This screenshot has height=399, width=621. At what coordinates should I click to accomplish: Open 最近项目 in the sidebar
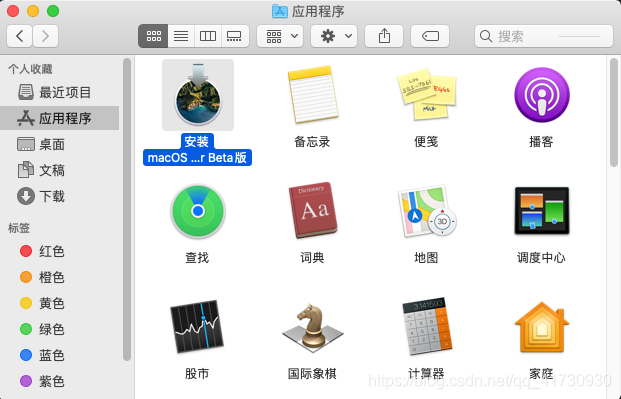(x=59, y=92)
